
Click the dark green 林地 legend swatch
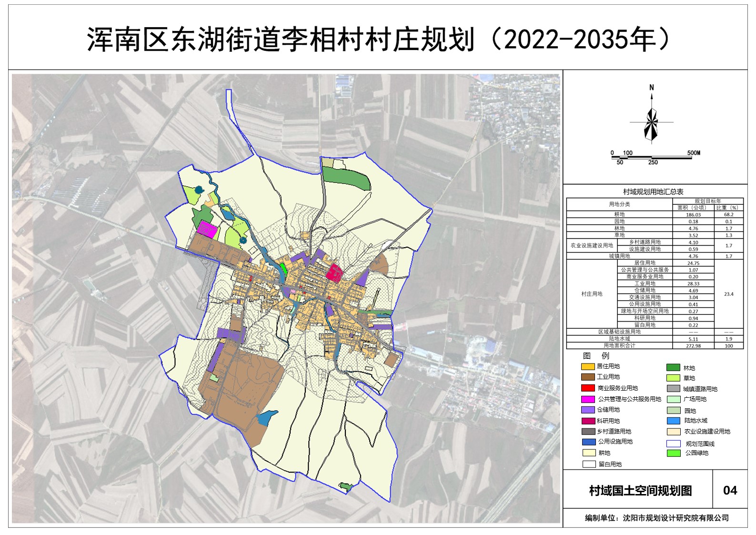(673, 367)
